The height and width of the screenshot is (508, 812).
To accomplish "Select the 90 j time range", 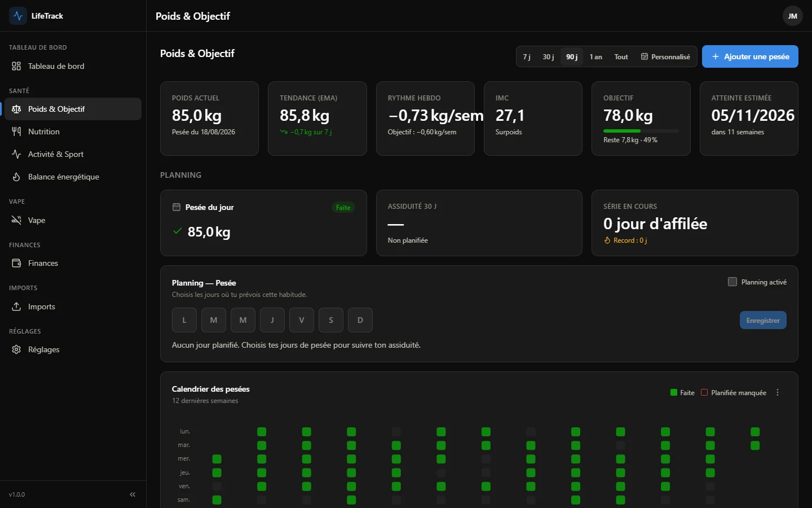I will point(572,56).
